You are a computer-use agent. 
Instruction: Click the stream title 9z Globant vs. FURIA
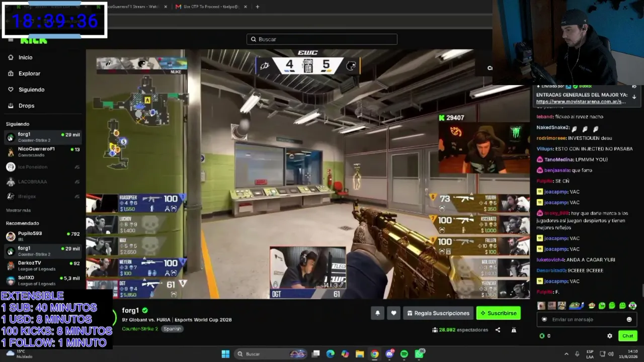[177, 320]
